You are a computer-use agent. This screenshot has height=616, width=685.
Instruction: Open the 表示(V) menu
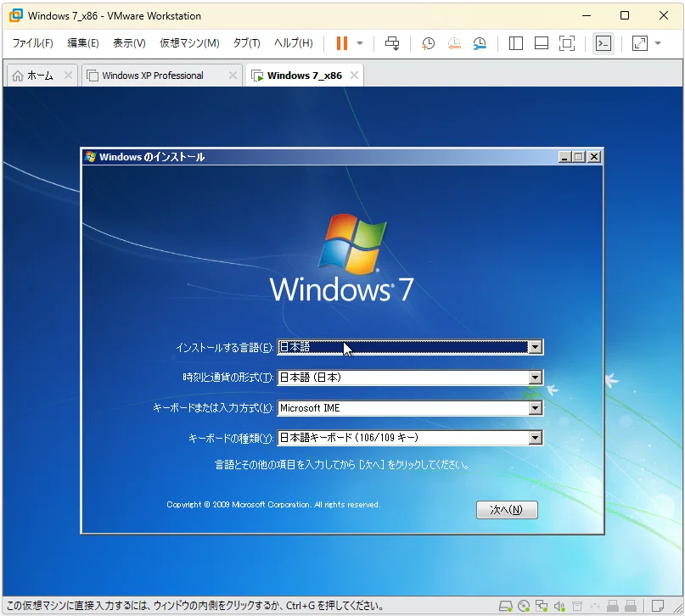click(129, 43)
